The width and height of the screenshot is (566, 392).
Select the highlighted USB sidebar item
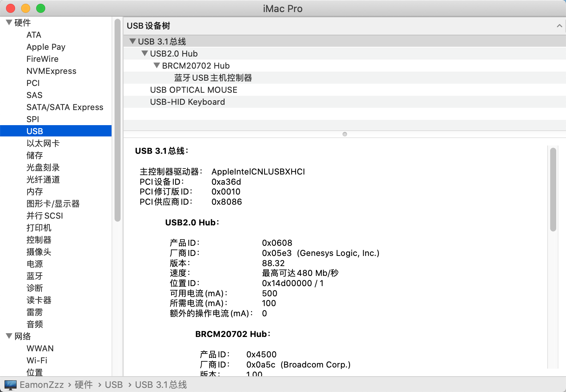pyautogui.click(x=56, y=131)
